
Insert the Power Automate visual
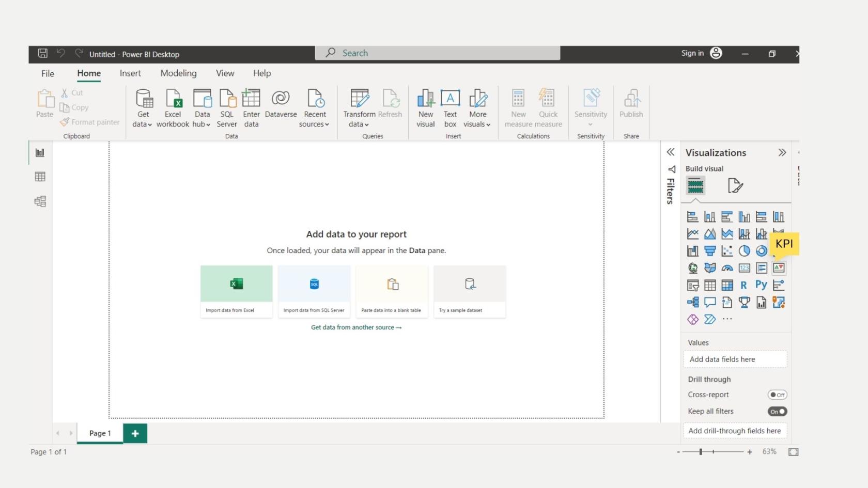coord(710,319)
